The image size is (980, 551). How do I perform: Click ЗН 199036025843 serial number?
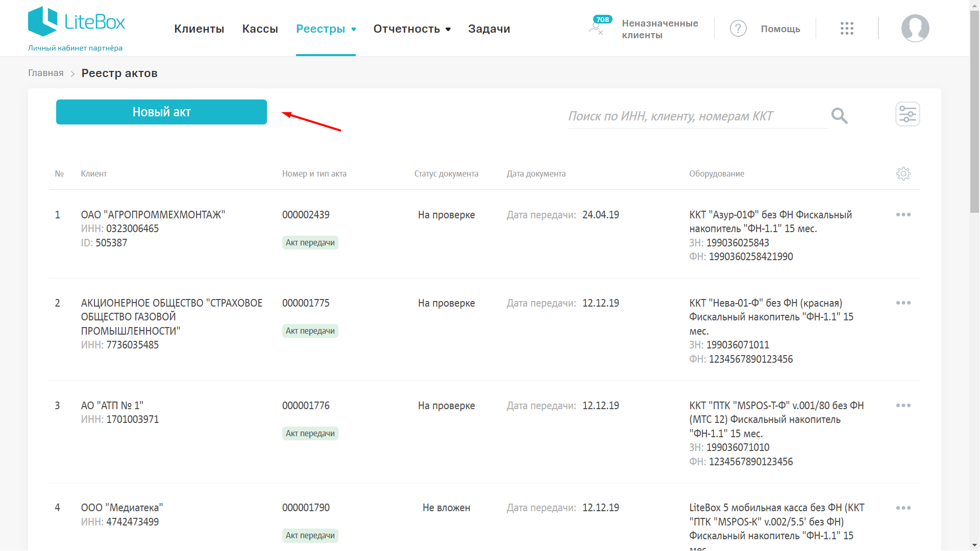[x=738, y=243]
